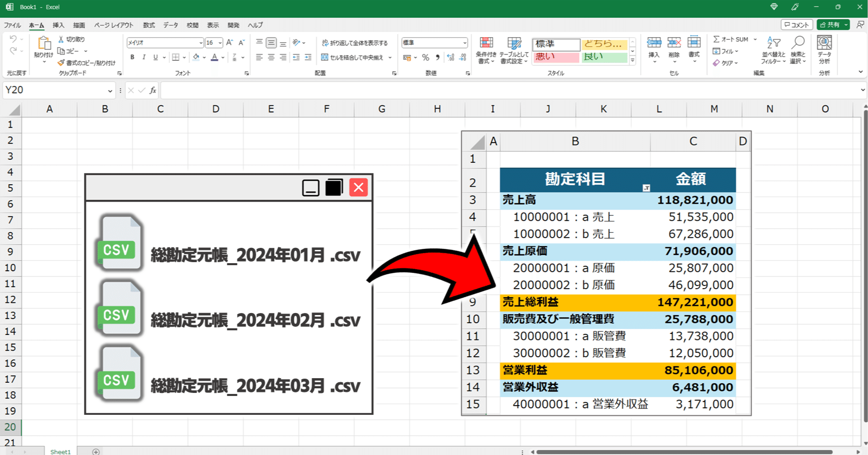The height and width of the screenshot is (455, 868).
Task: Click the コメント comments button
Action: coord(797,24)
